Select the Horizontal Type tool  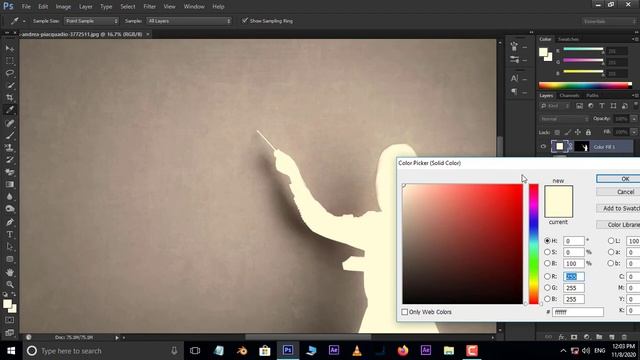coord(10,234)
